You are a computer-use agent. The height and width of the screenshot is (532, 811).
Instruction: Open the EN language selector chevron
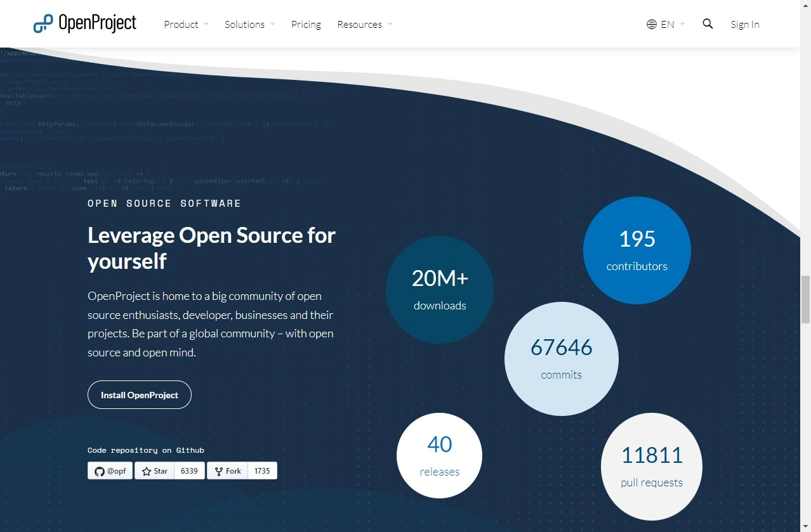(682, 24)
